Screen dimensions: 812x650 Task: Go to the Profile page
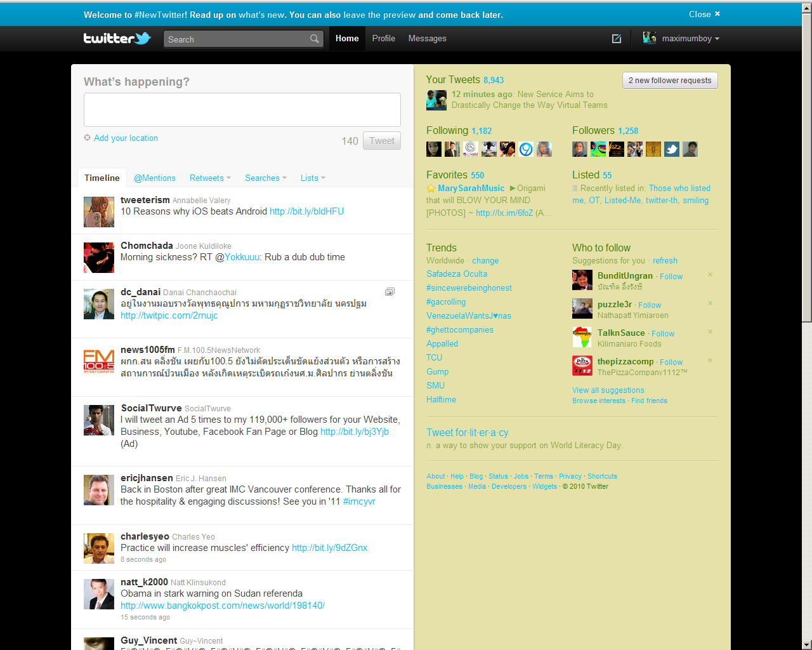point(383,39)
